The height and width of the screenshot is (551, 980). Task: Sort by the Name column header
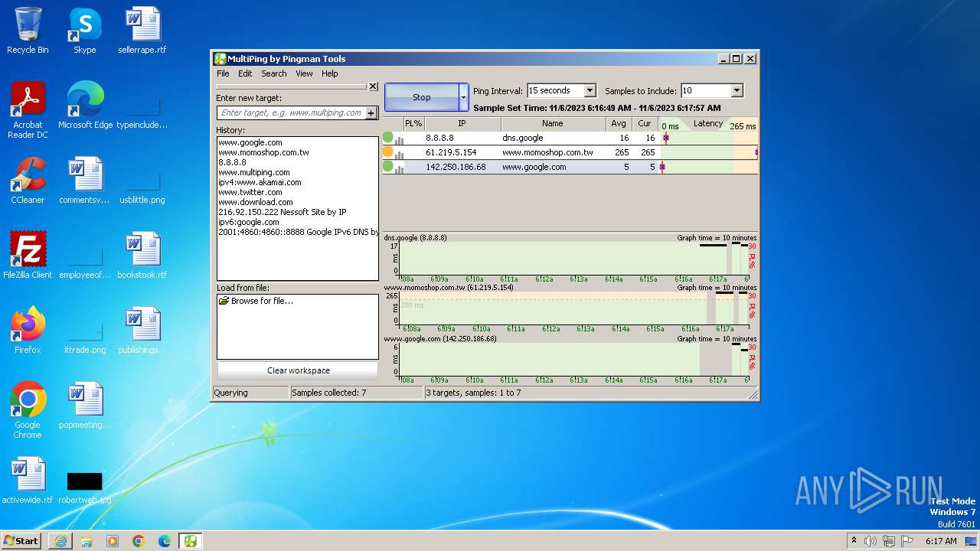[553, 123]
